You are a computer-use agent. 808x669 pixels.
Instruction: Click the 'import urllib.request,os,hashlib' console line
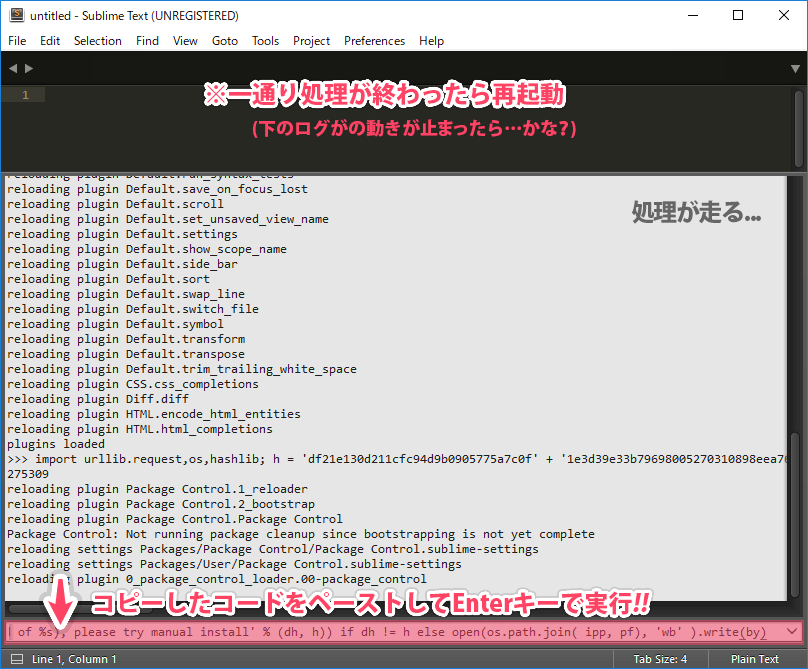tap(397, 459)
